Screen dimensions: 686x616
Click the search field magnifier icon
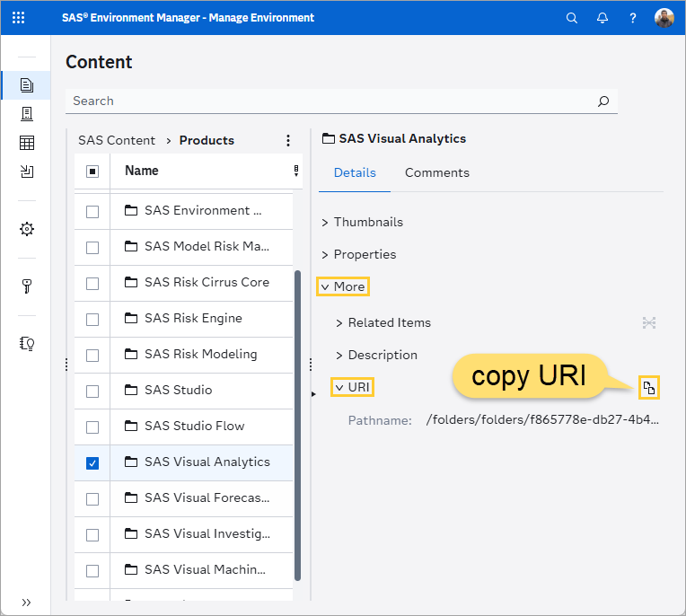[x=603, y=101]
